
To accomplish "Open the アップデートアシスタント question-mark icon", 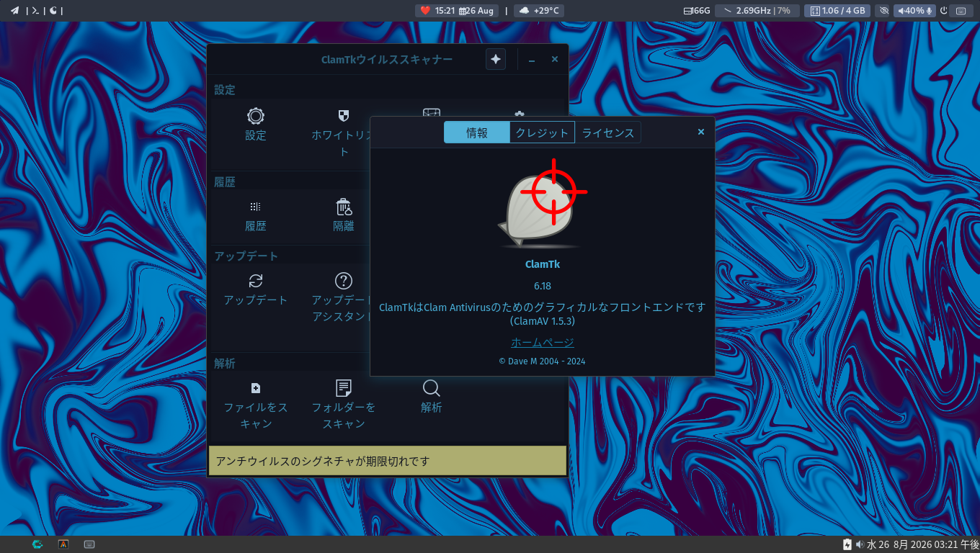I will pos(344,281).
